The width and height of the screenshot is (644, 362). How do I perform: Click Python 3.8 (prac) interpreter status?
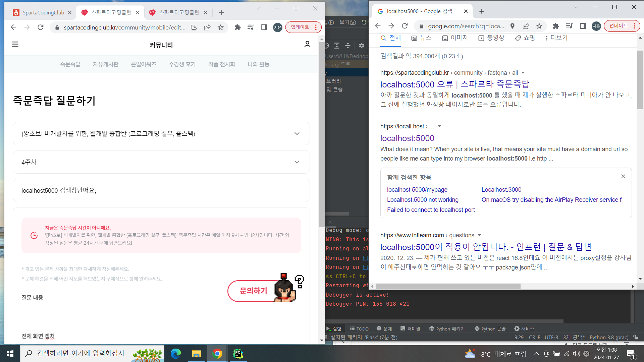(608, 338)
